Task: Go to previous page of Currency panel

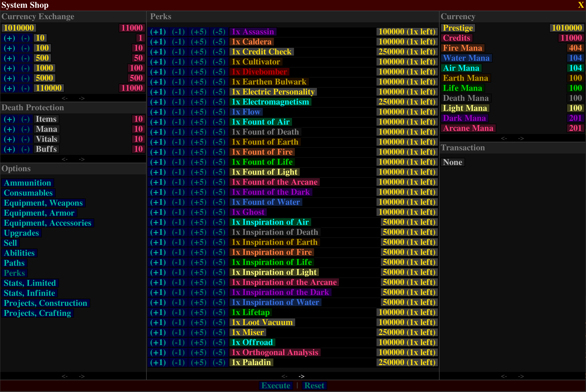Action: (504, 138)
